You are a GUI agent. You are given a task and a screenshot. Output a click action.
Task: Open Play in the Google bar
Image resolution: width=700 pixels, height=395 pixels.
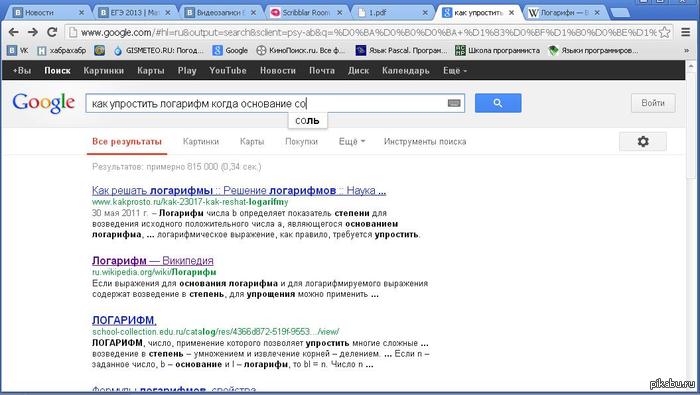(187, 71)
